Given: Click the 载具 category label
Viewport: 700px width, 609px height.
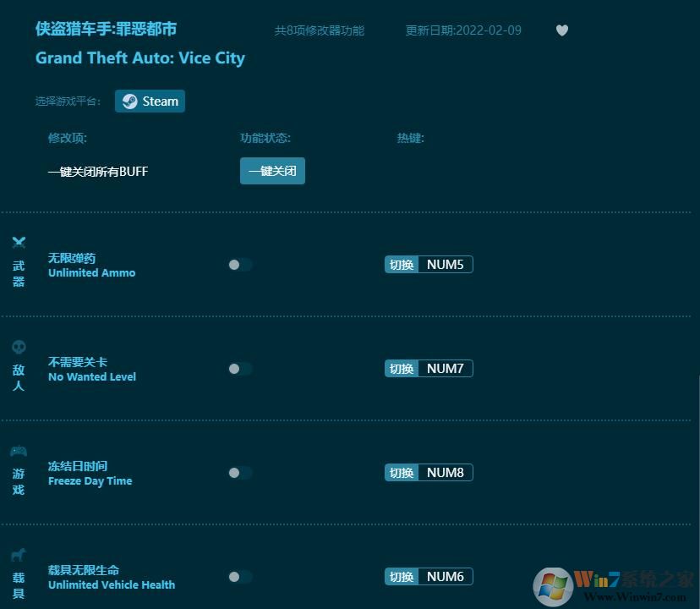Looking at the screenshot, I should (19, 586).
